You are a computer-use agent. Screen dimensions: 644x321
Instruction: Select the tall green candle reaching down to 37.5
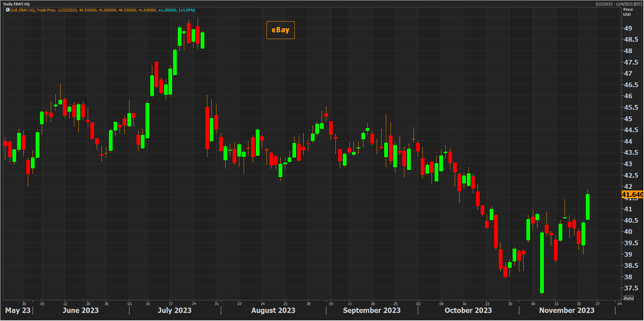pyautogui.click(x=542, y=262)
